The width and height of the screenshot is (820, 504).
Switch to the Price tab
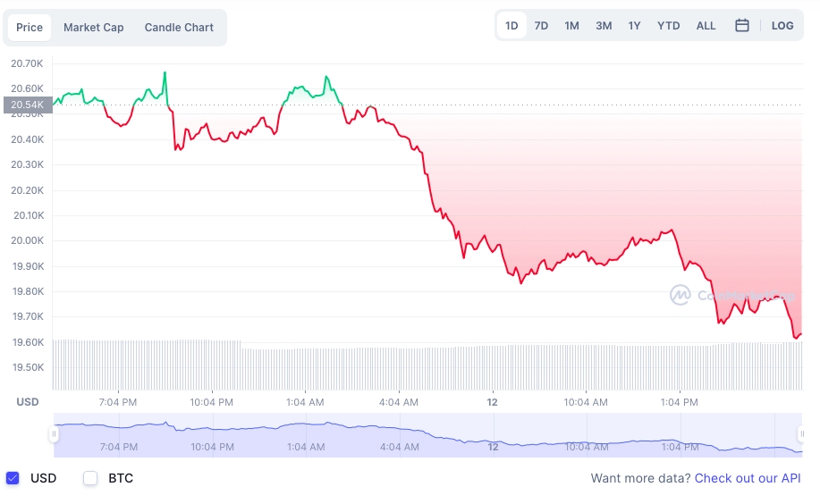(x=30, y=27)
